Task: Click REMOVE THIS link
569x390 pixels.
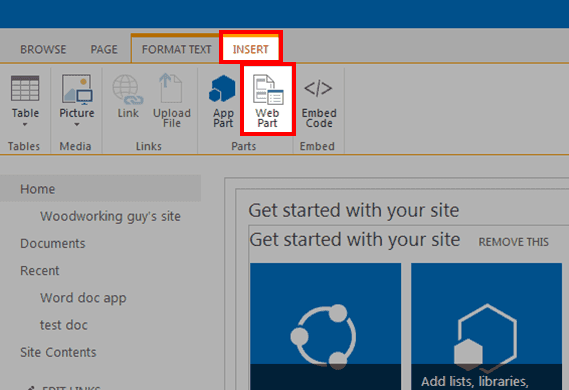Action: point(513,242)
